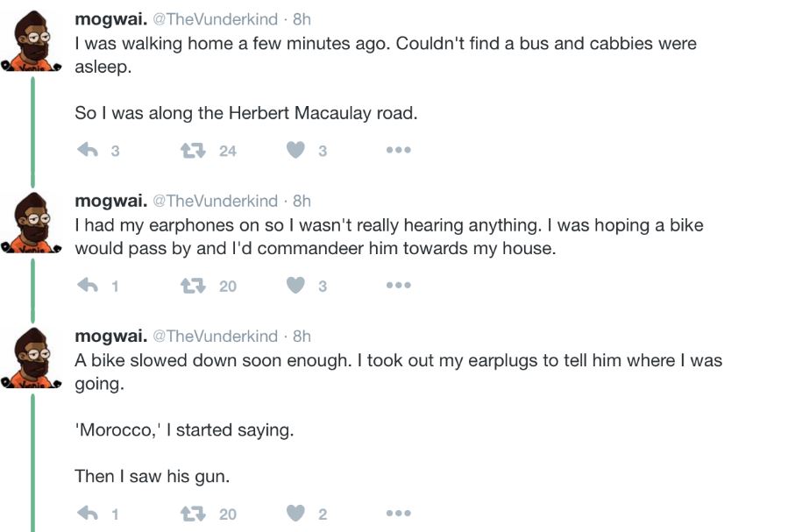The height and width of the screenshot is (532, 788).
Task: Retweet the Herbert Macaulay road tweet
Action: 193,151
